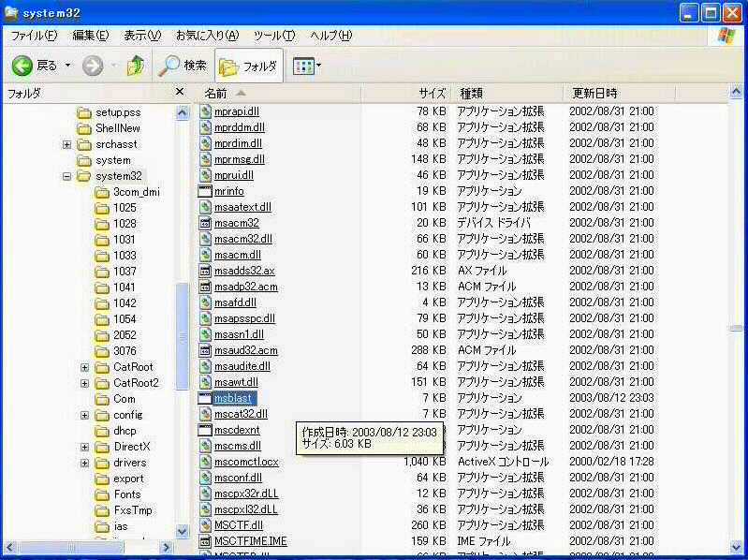
Task: Click the mrinfo application icon
Action: point(205,191)
